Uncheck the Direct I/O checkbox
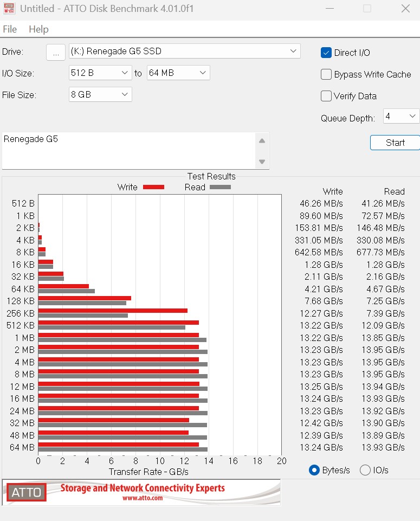This screenshot has width=420, height=521. tap(326, 53)
